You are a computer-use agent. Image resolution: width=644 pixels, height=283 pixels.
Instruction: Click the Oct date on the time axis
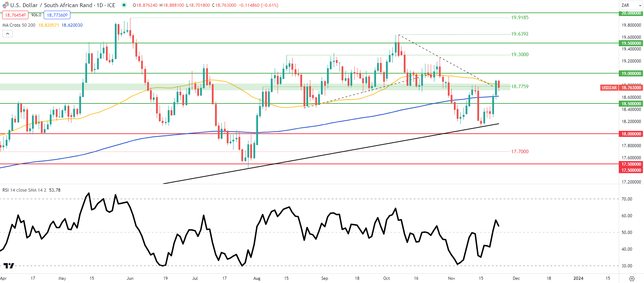[386, 278]
